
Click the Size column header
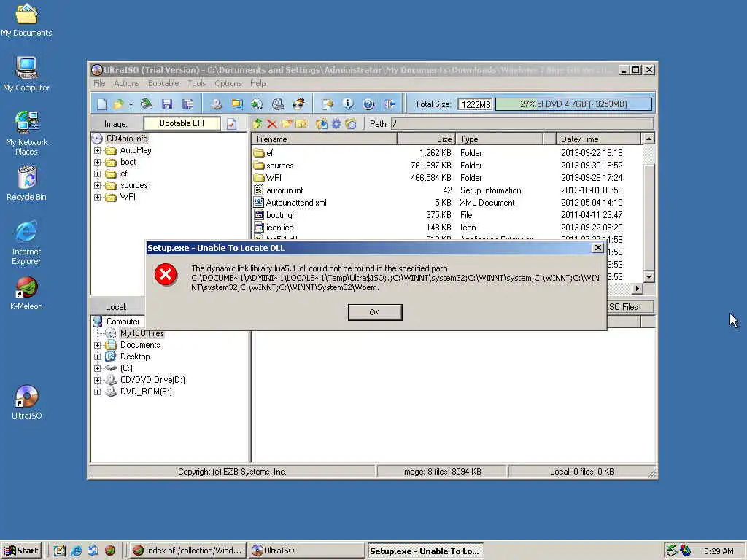coord(426,139)
